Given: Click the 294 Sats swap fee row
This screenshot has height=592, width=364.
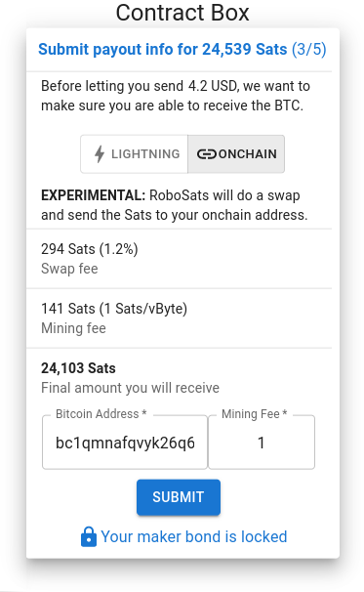Looking at the screenshot, I should pos(179,259).
